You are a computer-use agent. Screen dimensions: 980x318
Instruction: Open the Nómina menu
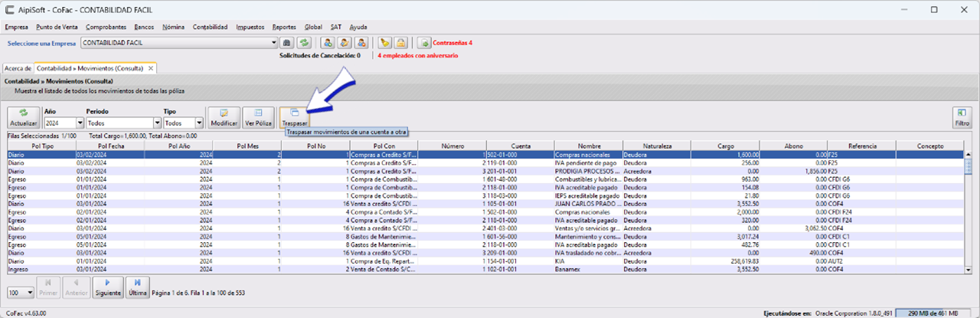[174, 27]
